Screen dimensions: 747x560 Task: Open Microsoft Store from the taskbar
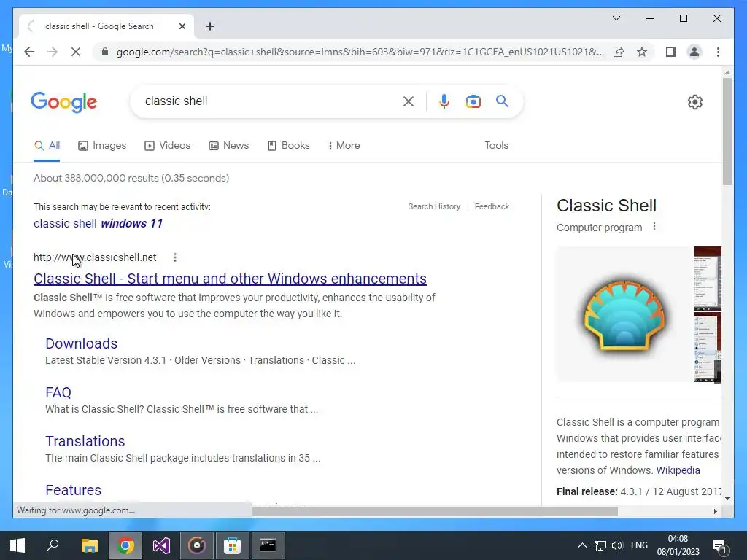(232, 545)
